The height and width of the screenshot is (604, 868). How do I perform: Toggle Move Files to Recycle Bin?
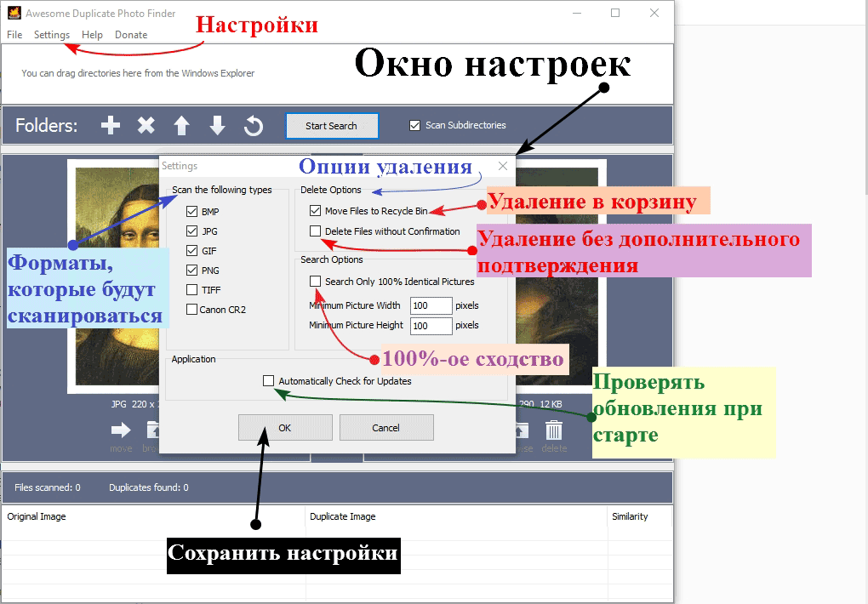316,211
